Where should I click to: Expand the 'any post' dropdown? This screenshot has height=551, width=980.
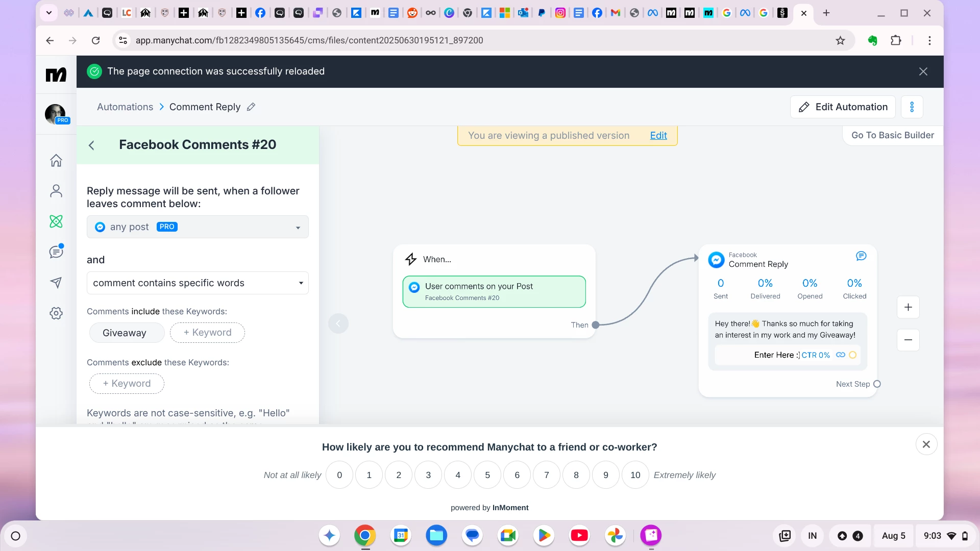click(198, 227)
